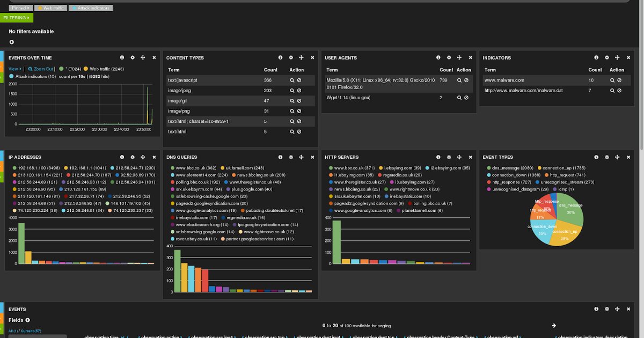Open Content Types panel settings gear
This screenshot has width=644, height=338.
click(x=291, y=57)
